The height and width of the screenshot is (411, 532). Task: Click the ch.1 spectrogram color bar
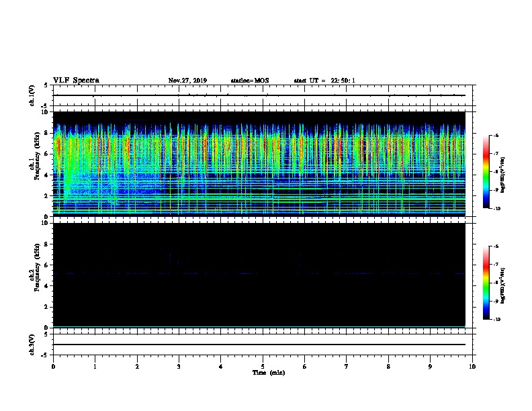pos(486,172)
